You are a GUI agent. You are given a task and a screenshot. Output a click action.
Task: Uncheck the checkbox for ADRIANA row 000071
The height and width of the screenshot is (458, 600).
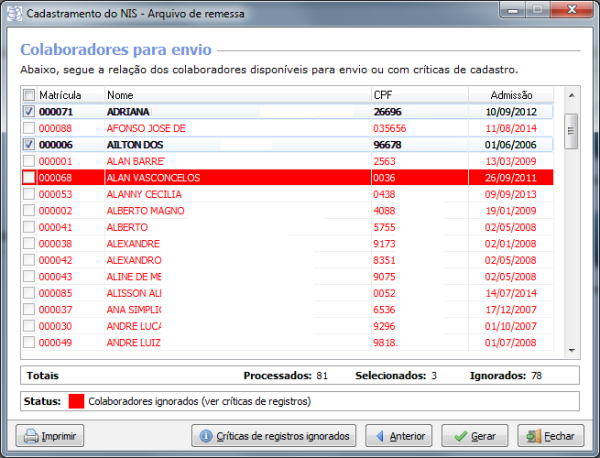pos(28,111)
